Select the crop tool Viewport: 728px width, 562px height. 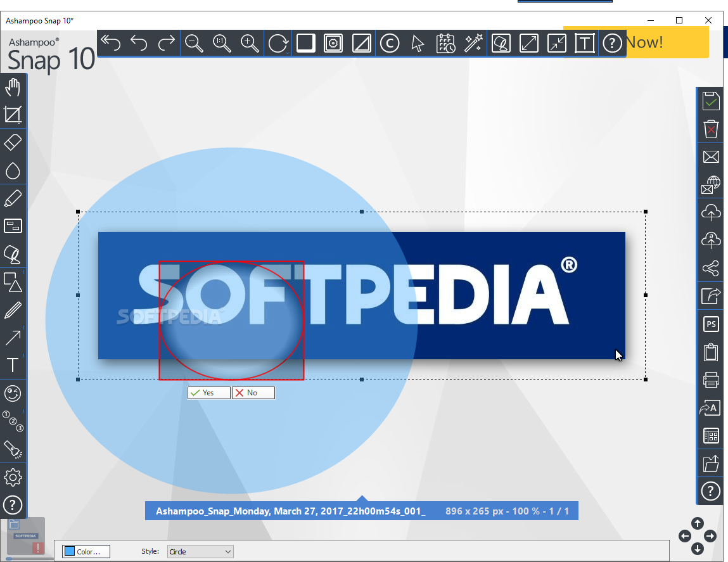click(x=13, y=115)
